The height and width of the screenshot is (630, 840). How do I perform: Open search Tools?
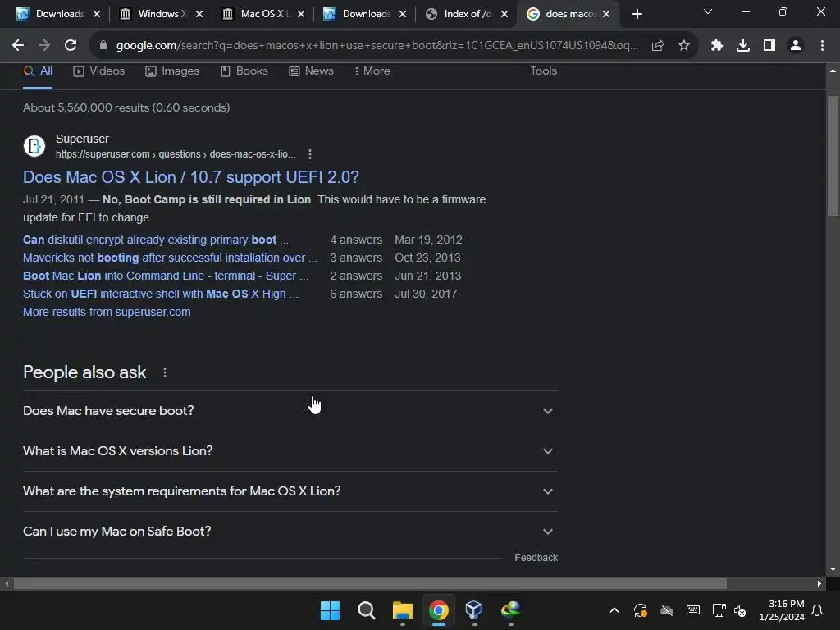[x=543, y=71]
